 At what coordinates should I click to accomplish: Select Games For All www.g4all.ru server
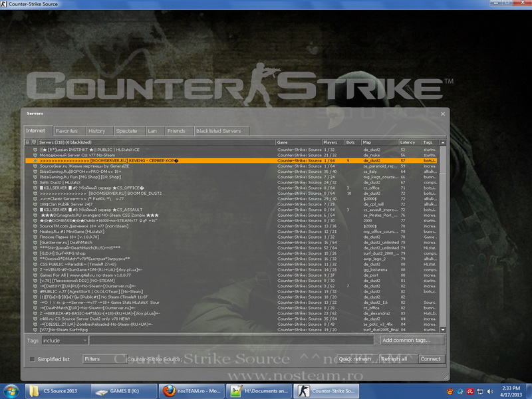click(x=231, y=275)
